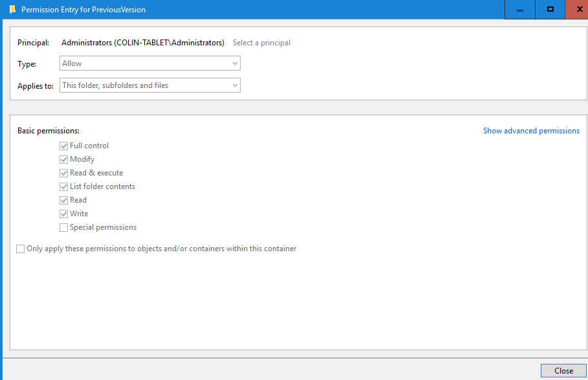Click 'Select a principal' link

point(261,43)
